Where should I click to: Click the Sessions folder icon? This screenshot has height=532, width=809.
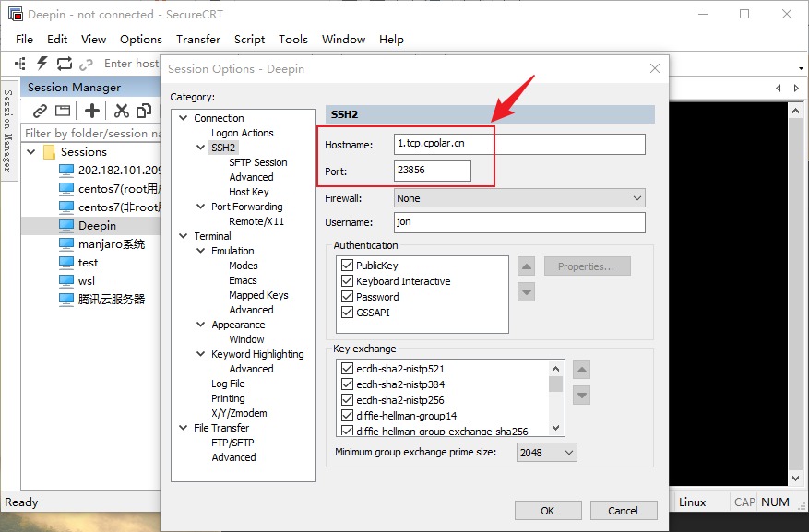point(50,152)
